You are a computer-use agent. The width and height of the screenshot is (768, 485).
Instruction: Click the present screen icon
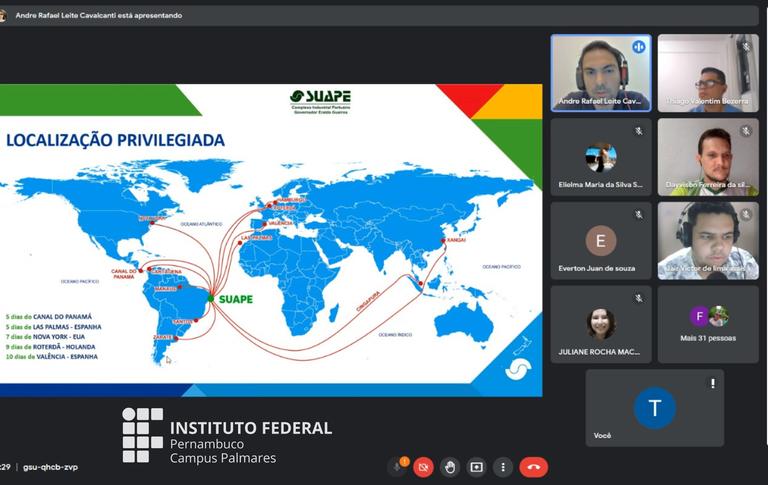click(476, 467)
